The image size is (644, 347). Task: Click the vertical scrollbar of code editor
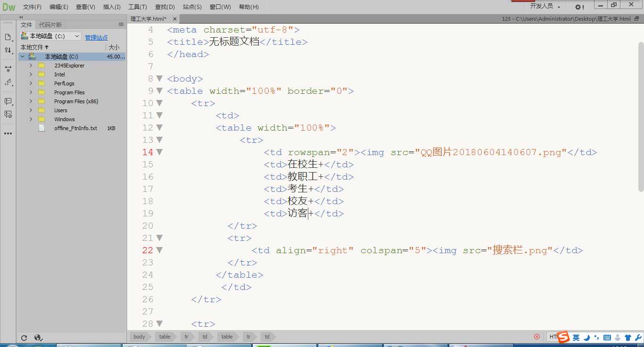point(641,116)
